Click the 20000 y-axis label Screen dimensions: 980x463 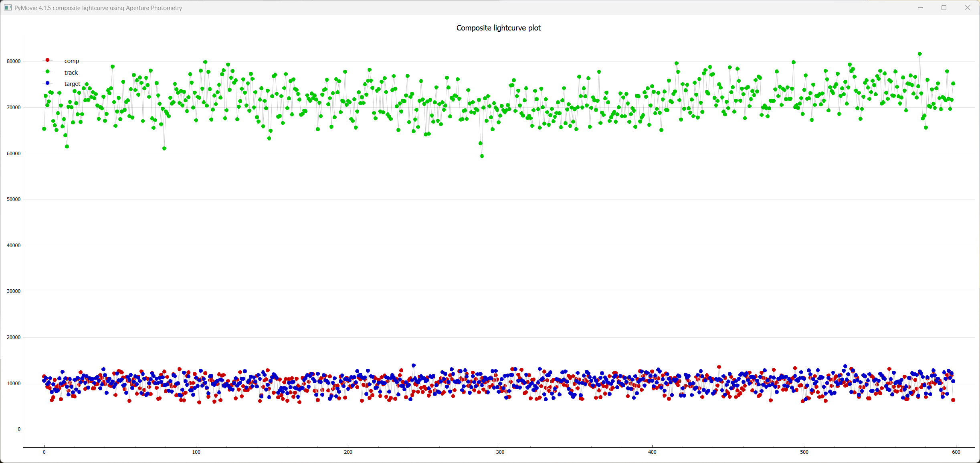tap(14, 337)
